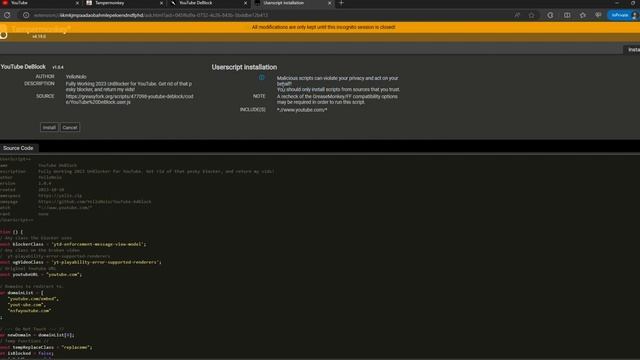Close the Tampermonkey browser tab

click(161, 3)
